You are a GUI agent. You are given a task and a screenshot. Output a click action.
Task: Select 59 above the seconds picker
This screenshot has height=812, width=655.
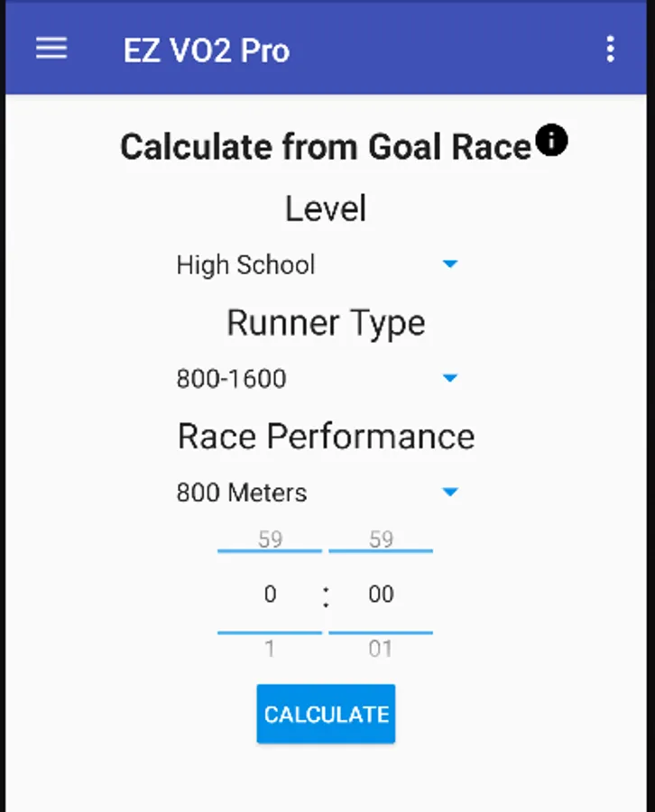point(381,540)
